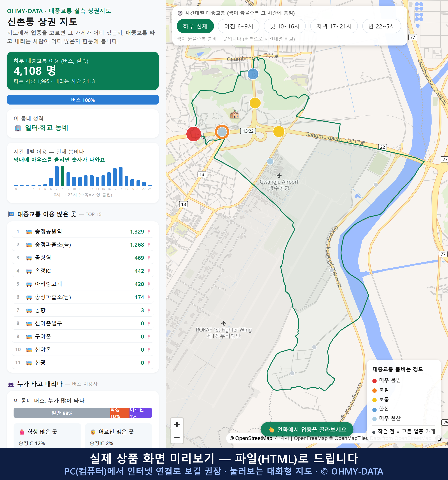The image size is (448, 480).
Task: Zoom in the map with plus button
Action: pos(177,424)
